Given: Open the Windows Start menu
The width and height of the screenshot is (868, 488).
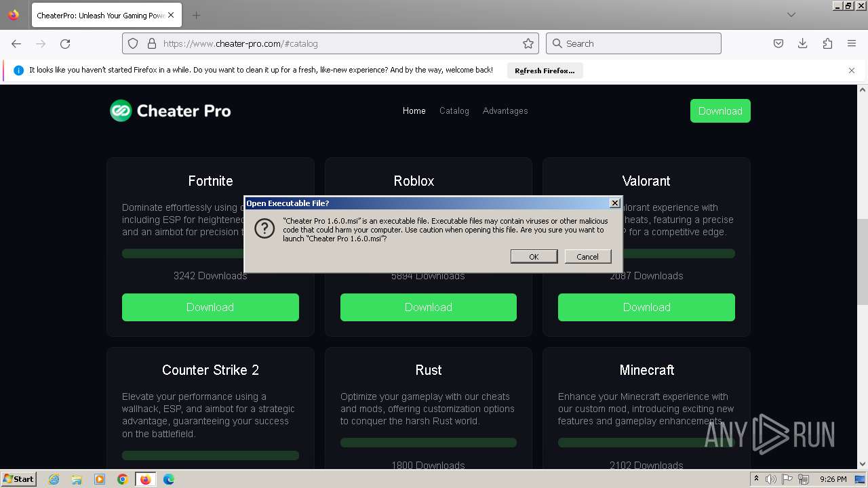Looking at the screenshot, I should point(18,479).
